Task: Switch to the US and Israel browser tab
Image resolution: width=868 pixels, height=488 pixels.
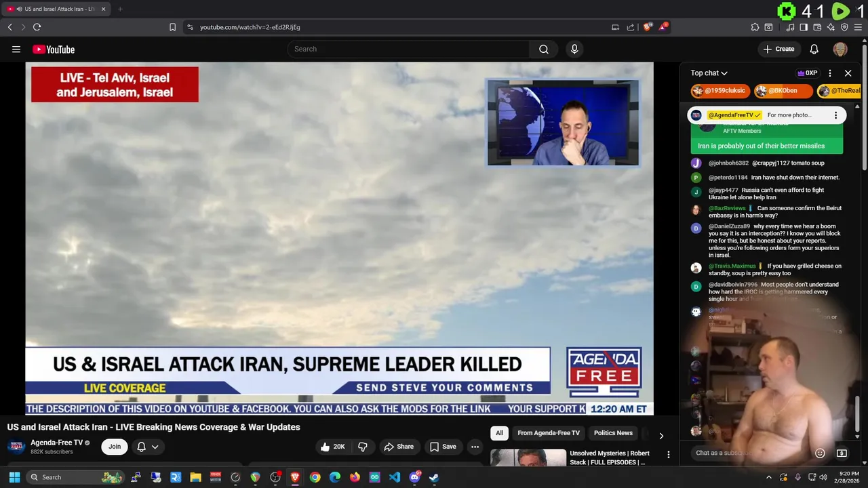Action: tap(56, 9)
